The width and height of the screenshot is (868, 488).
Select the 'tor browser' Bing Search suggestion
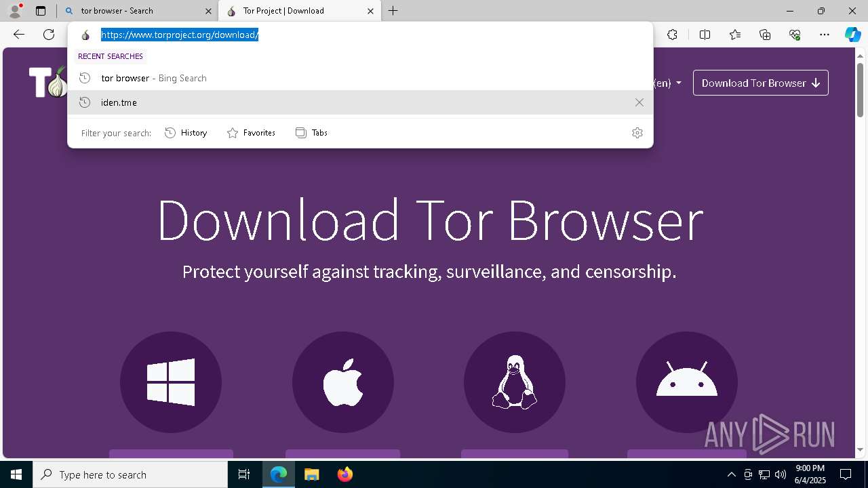360,78
